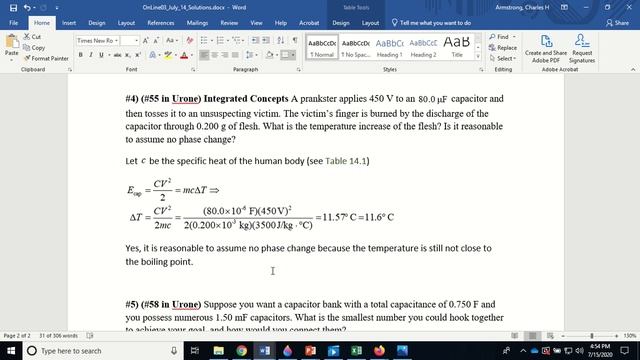Toggle superscript formatting
Viewport: 640px width, 360px height.
[138, 55]
